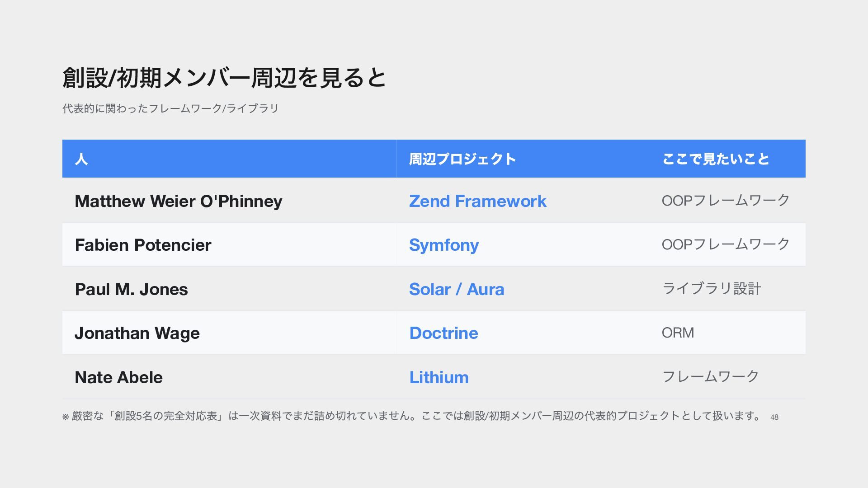Screen dimensions: 868x488
Task: Click the subtitle 代表的に関わったフレームワーク/ライブラリ
Action: [x=170, y=108]
